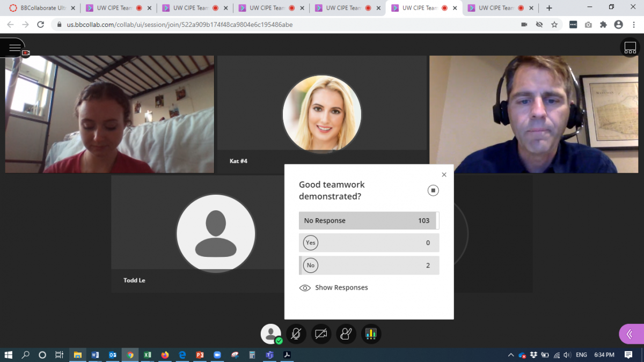Click the Kat #4 name label
This screenshot has height=362, width=644.
(x=238, y=161)
